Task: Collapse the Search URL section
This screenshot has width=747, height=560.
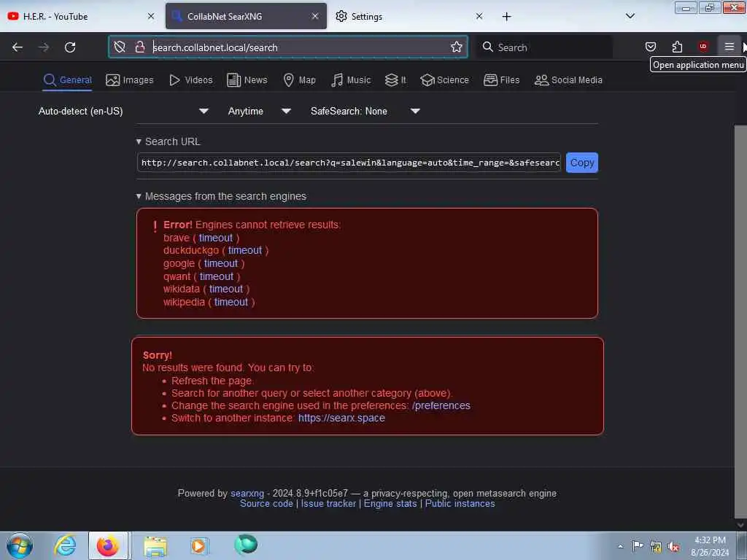Action: pos(168,141)
